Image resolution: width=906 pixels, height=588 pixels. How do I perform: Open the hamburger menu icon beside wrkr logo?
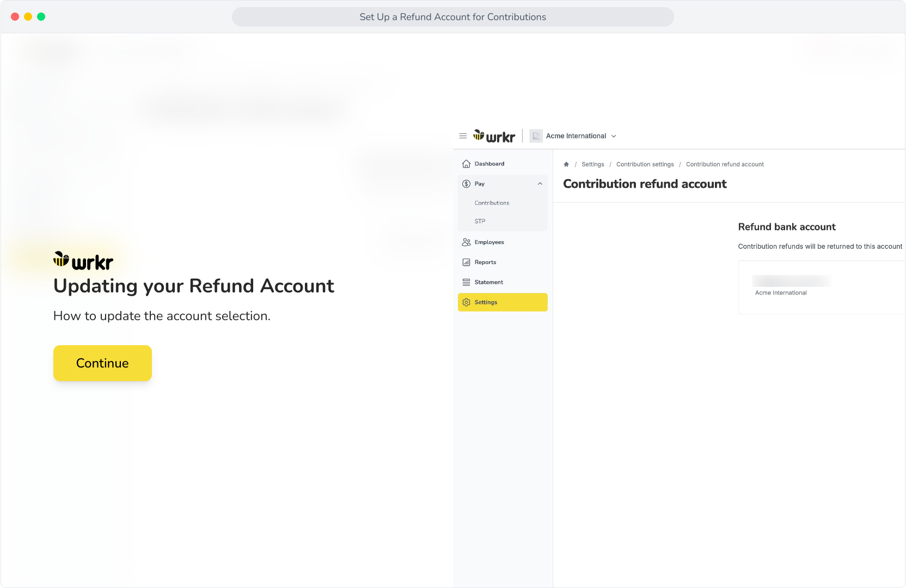(463, 136)
